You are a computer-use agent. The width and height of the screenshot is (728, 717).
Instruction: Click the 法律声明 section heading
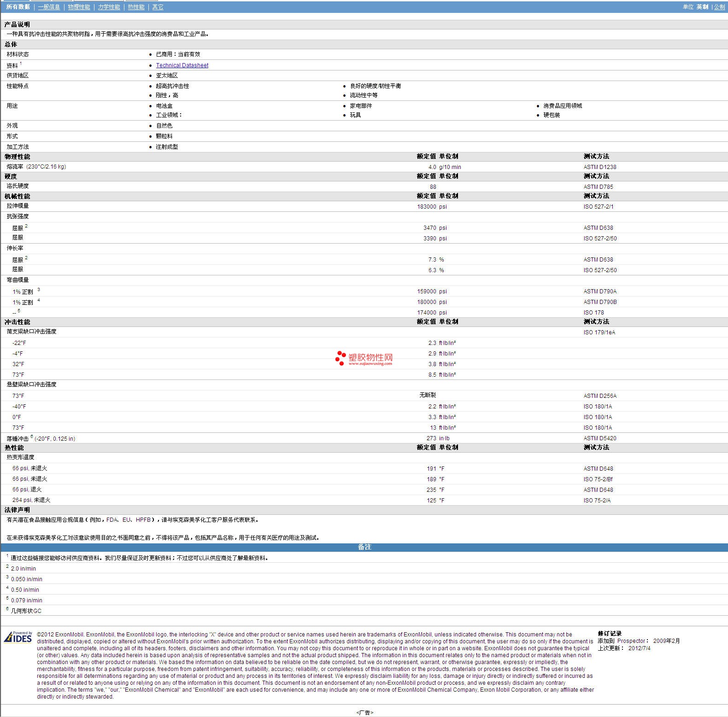(17, 510)
